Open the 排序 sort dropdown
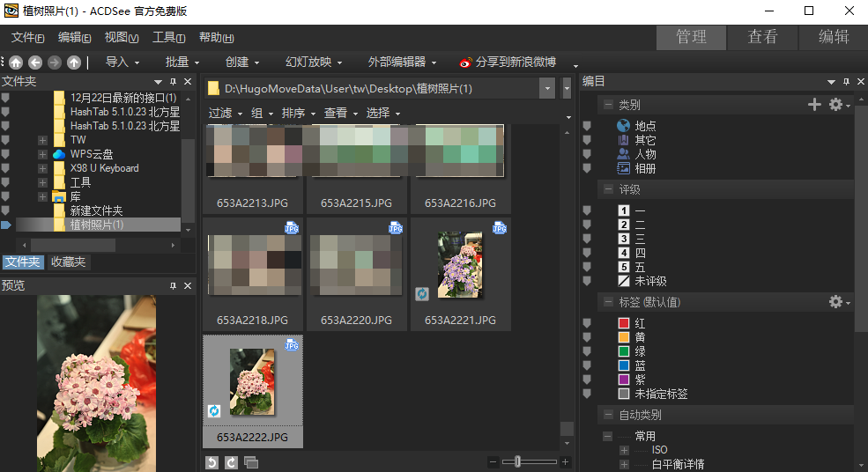Screen dimensions: 868x472 coord(299,113)
